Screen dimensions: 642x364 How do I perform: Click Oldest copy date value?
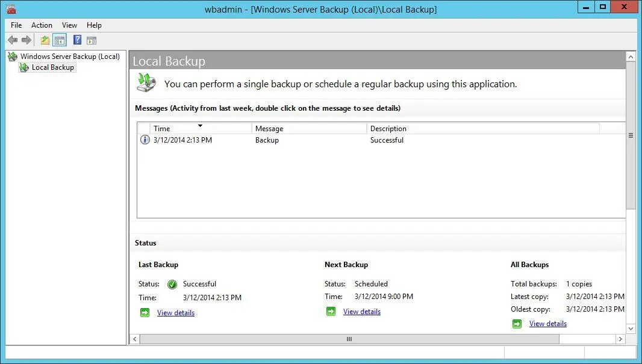coord(595,309)
